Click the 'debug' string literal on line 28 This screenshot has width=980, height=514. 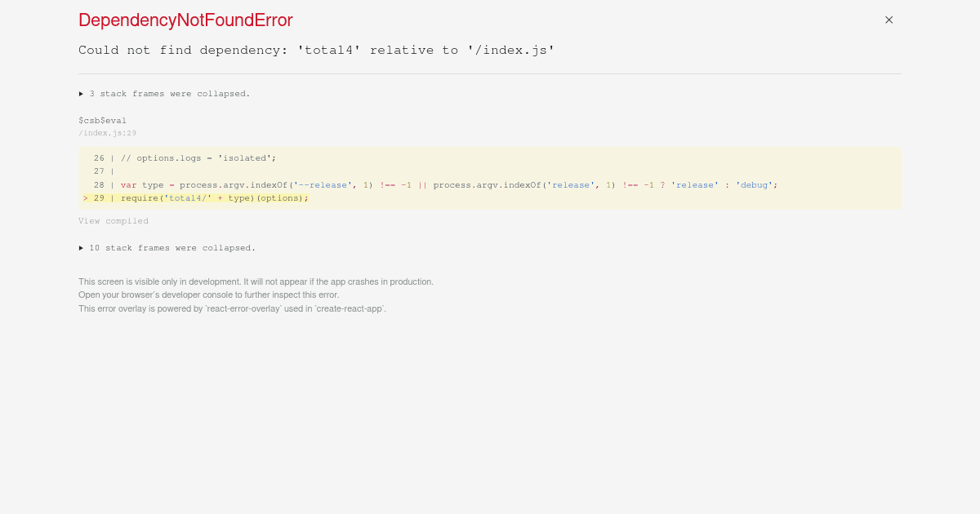coord(754,184)
